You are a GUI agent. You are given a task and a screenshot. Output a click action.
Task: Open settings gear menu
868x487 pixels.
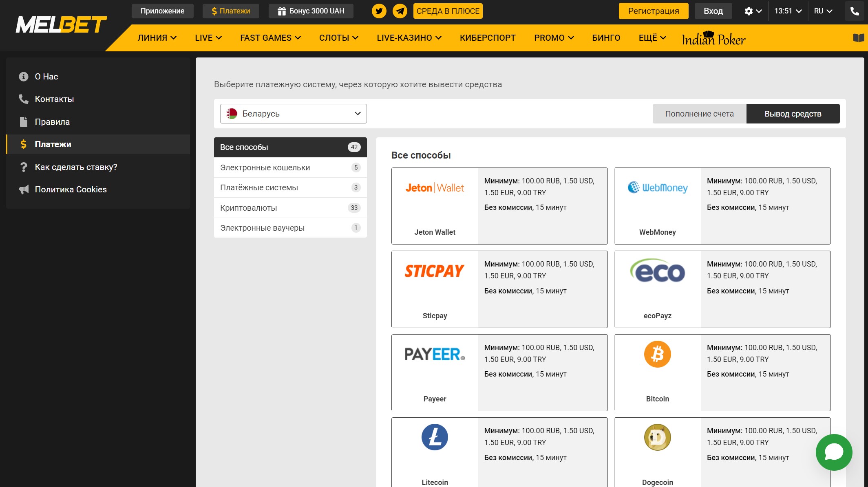coord(753,11)
